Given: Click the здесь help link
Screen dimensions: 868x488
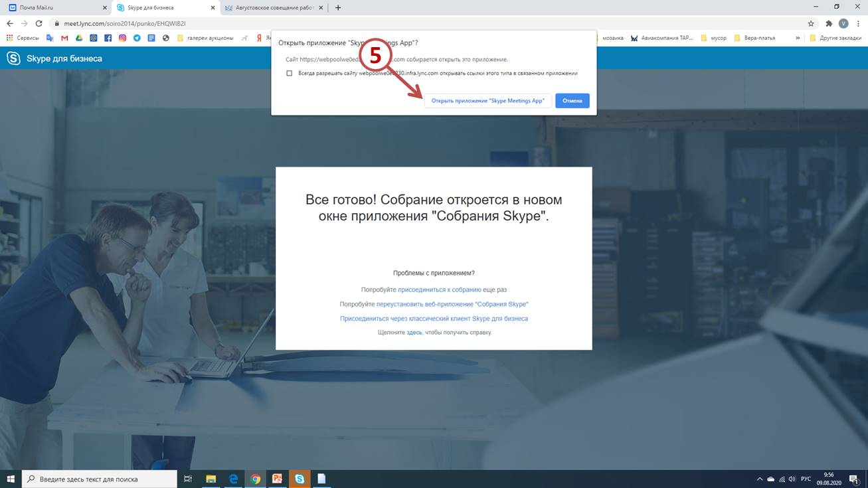Looking at the screenshot, I should point(414,333).
